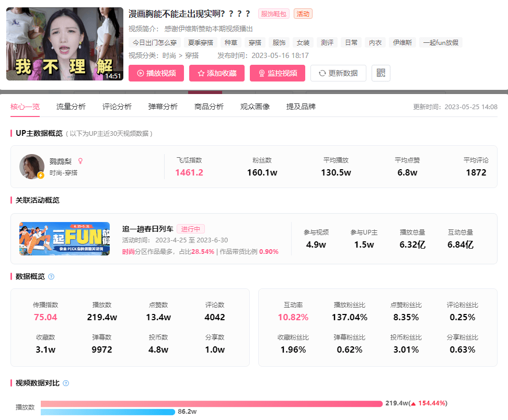Click the 播放视频 button
Viewport: 508px width, 420px height.
(156, 73)
